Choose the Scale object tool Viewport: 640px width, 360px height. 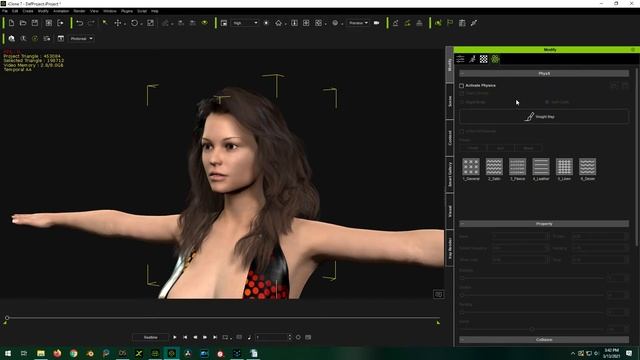pyautogui.click(x=150, y=23)
